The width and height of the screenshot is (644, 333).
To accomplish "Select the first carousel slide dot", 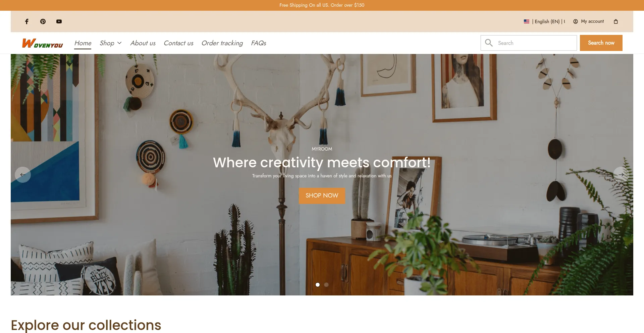I will (x=318, y=285).
